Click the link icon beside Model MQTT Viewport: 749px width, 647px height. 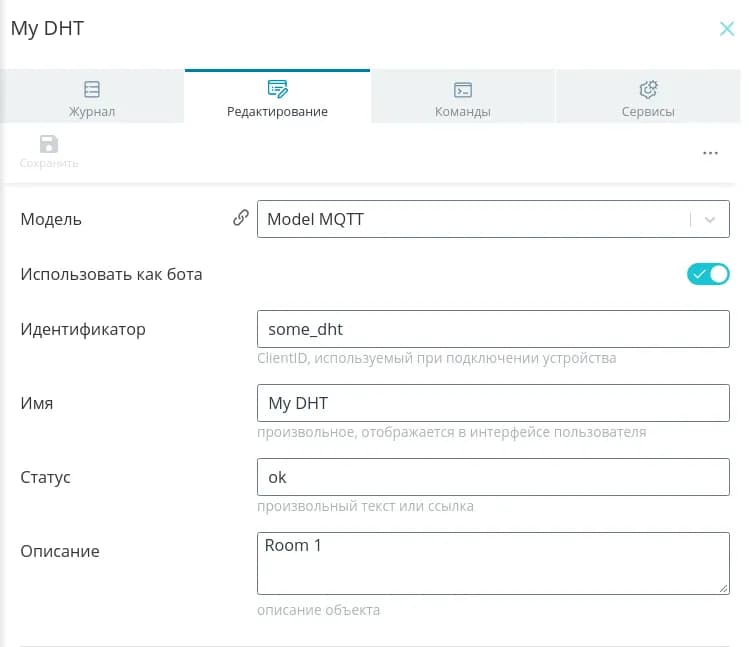pyautogui.click(x=240, y=218)
